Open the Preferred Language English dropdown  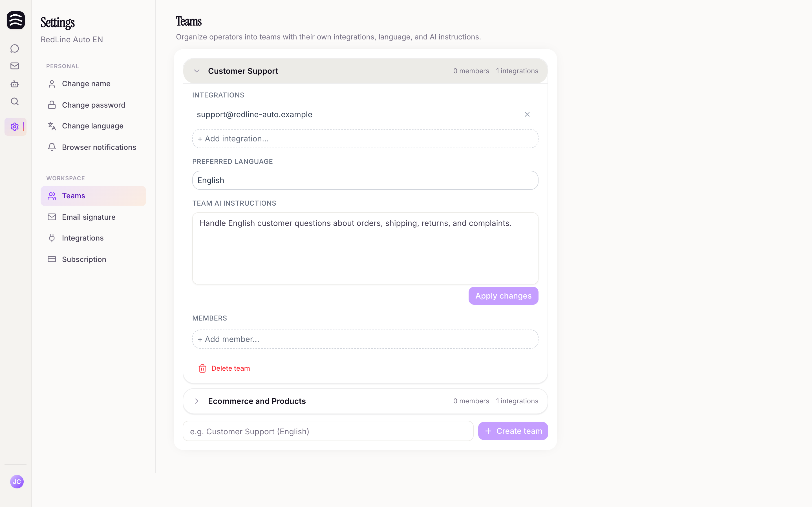click(x=365, y=180)
